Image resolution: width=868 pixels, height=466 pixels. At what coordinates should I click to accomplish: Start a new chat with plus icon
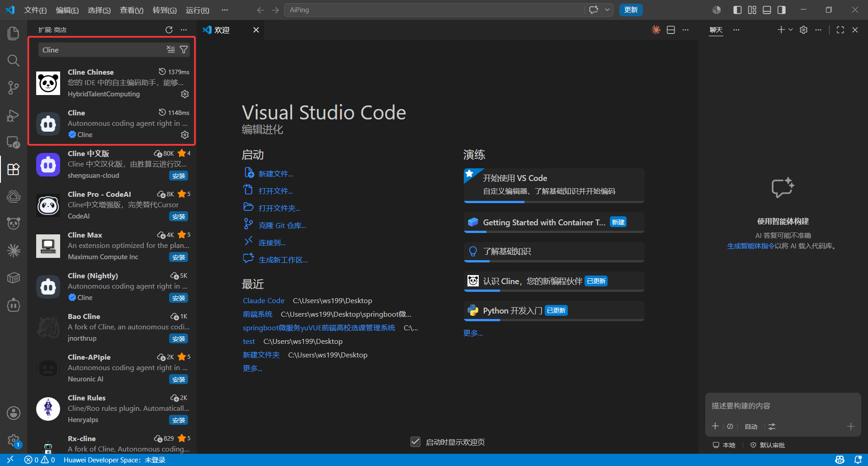[781, 30]
